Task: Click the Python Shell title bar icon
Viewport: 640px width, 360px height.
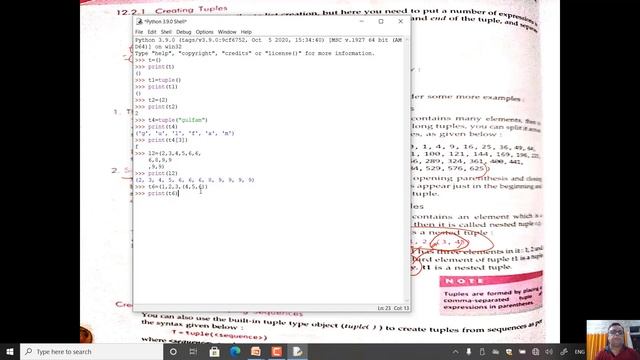Action: [x=139, y=21]
